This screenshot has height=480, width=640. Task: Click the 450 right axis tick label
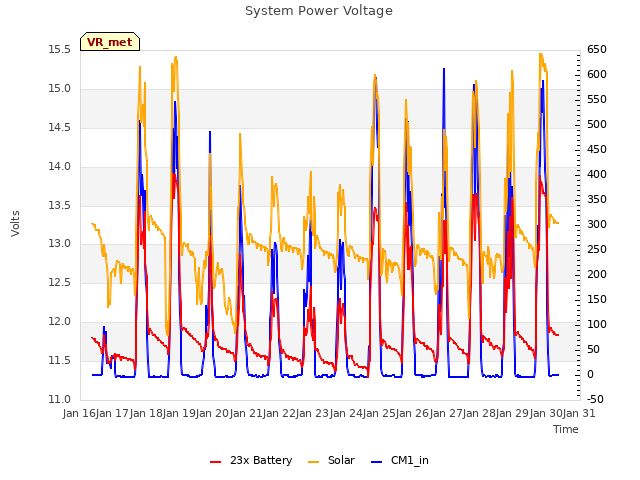point(597,150)
